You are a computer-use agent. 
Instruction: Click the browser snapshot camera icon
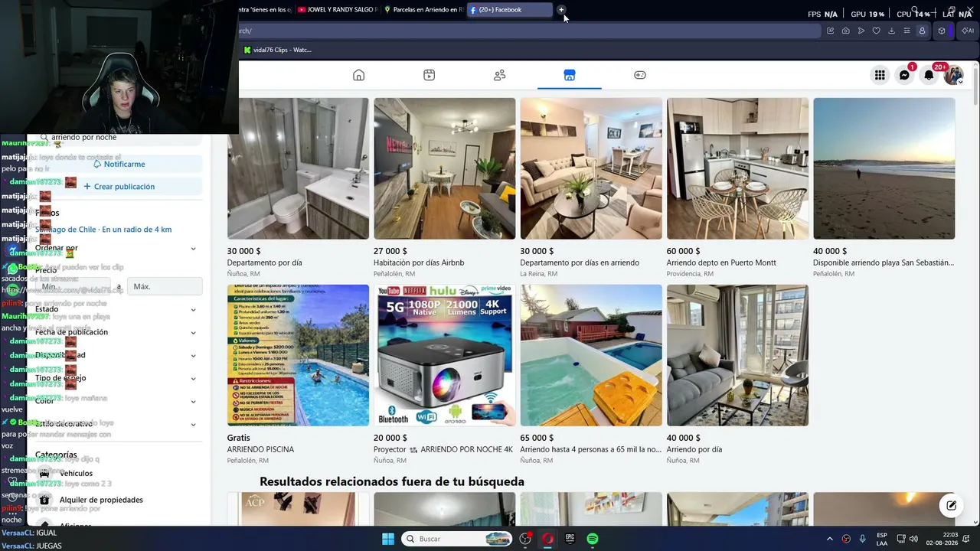click(x=845, y=31)
